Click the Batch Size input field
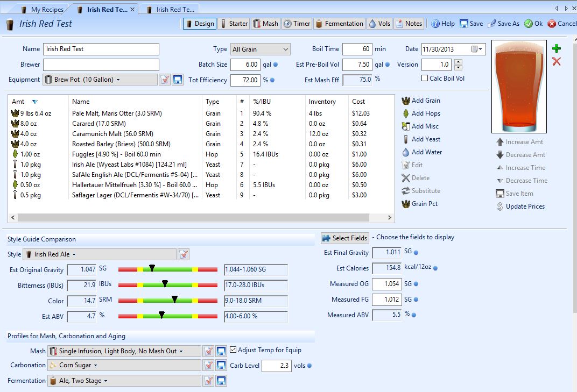This screenshot has width=577, height=392. tap(245, 65)
